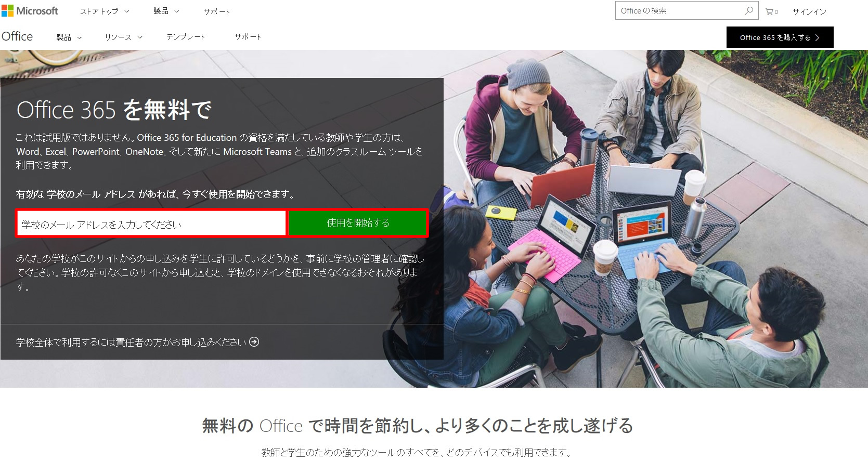Screen dimensions: 868x461
Task: Open the shopping cart icon
Action: tap(772, 11)
